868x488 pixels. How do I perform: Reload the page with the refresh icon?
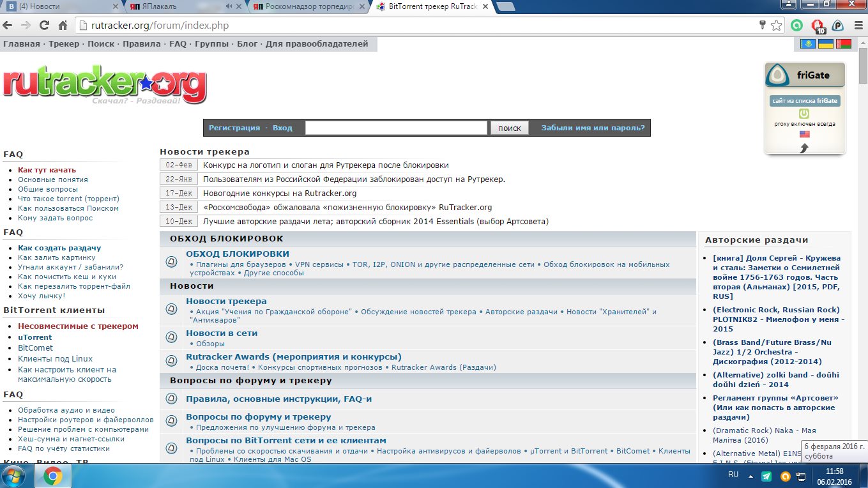tap(44, 26)
